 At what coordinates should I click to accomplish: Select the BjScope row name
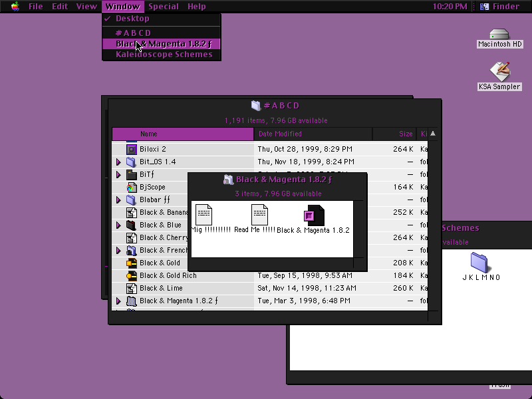coord(152,188)
